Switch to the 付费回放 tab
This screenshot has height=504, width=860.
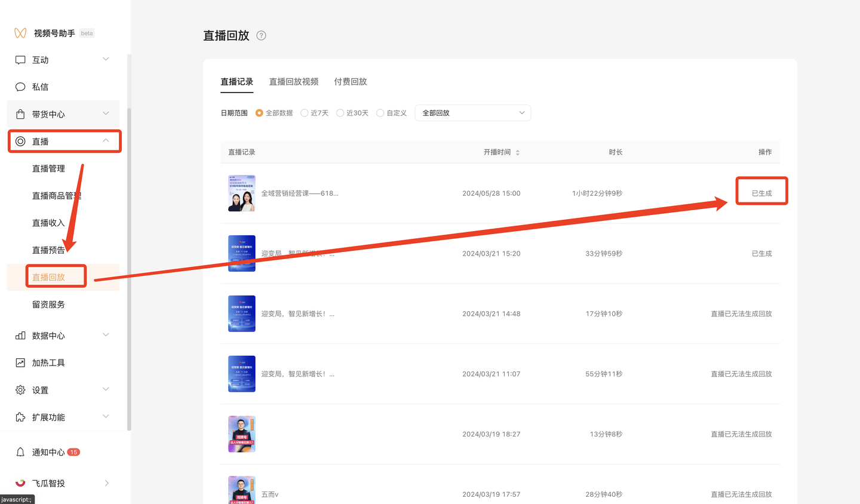[350, 81]
